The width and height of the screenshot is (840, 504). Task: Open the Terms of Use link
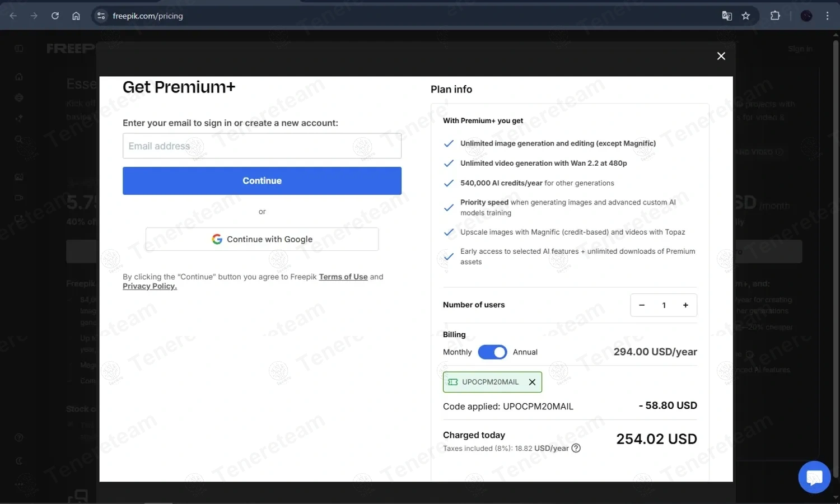tap(343, 277)
